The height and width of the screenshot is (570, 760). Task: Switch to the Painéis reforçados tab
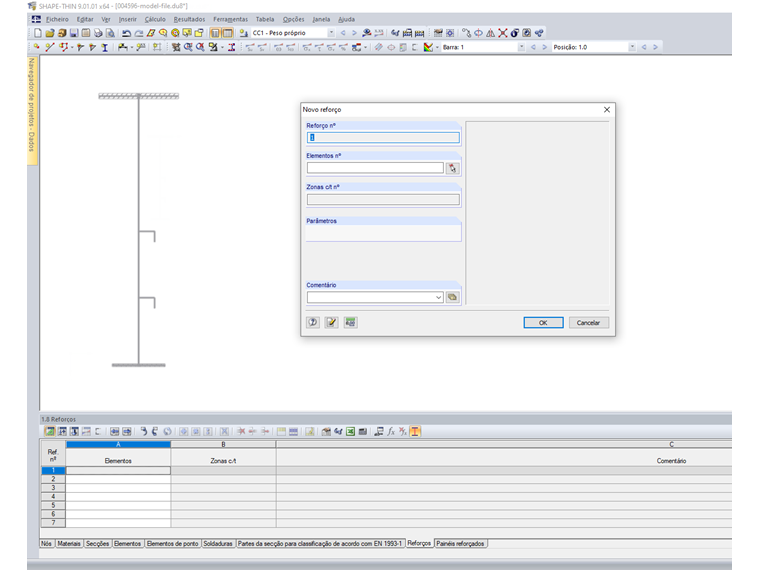tap(460, 544)
